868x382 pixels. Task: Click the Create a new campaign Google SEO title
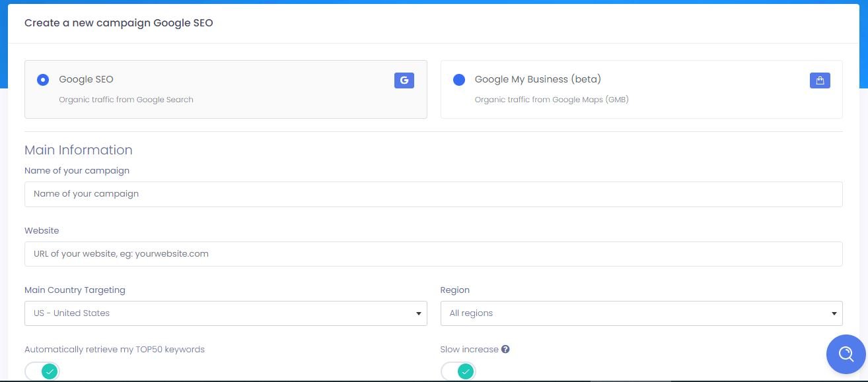click(119, 23)
